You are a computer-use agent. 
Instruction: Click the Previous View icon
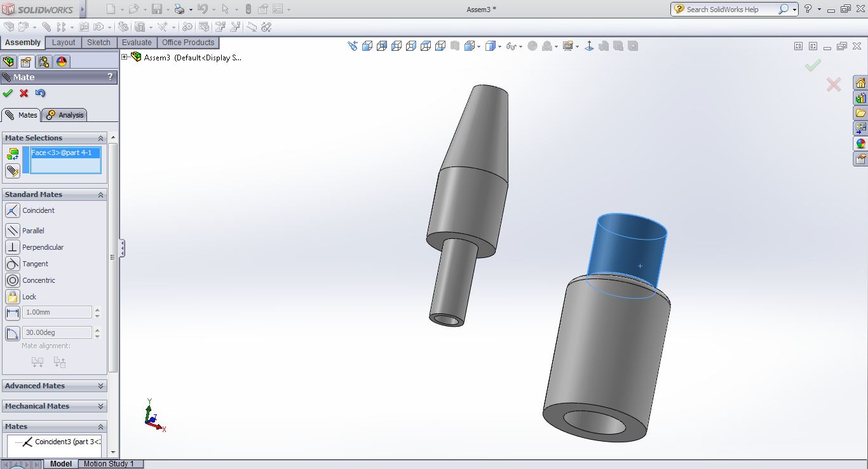[x=353, y=46]
